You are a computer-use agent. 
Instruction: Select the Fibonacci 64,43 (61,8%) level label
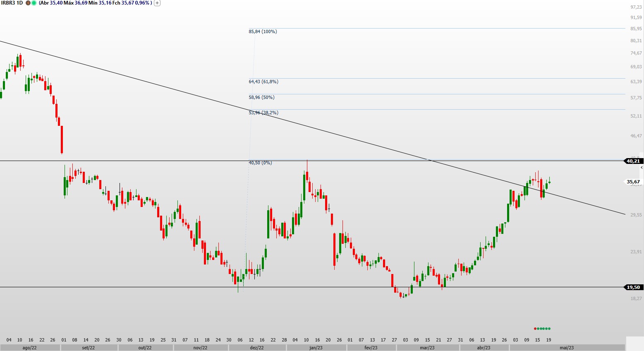point(263,82)
